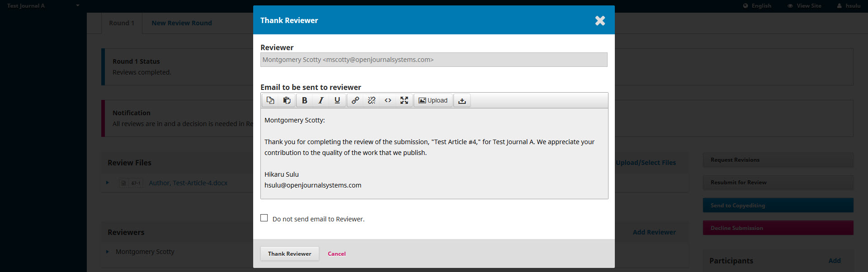The width and height of the screenshot is (868, 272).
Task: Click inside the email message body
Action: point(434,154)
